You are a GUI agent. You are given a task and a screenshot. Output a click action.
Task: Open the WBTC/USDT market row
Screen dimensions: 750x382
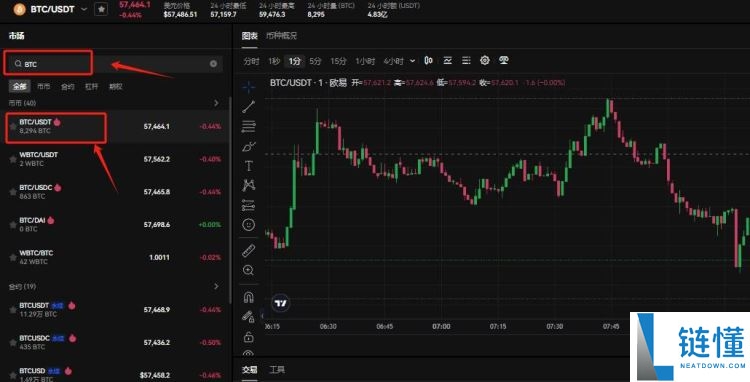click(115, 159)
